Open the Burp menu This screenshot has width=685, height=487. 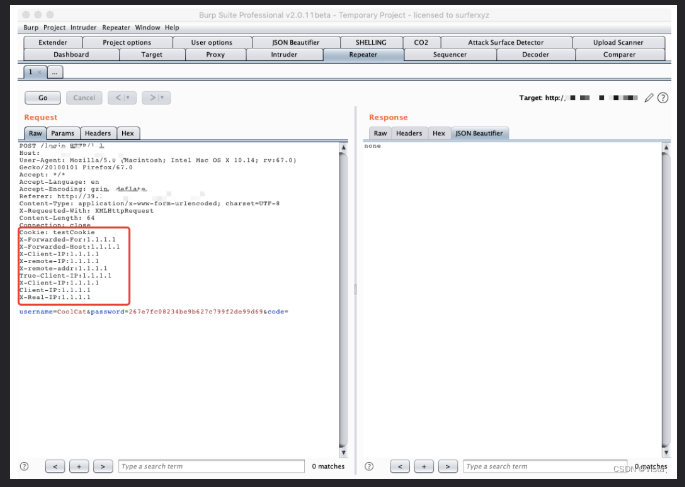point(31,28)
